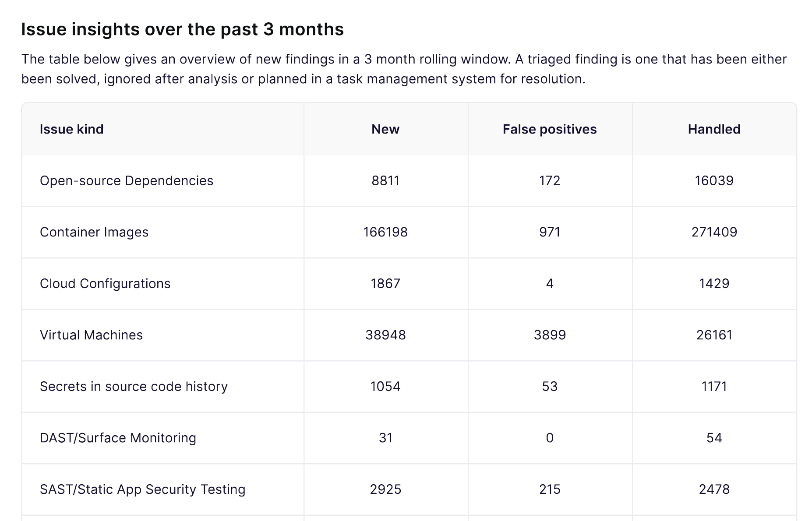
Task: Select the Open-source Dependencies row label
Action: pyautogui.click(x=127, y=181)
